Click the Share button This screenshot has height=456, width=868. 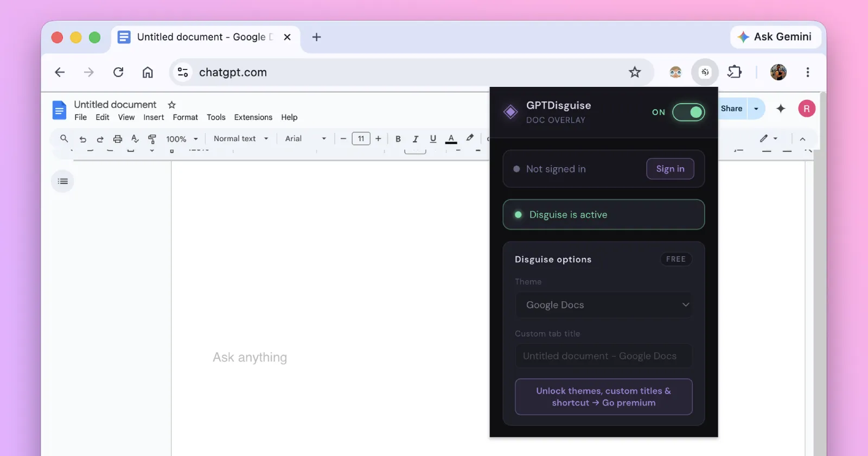pos(731,109)
